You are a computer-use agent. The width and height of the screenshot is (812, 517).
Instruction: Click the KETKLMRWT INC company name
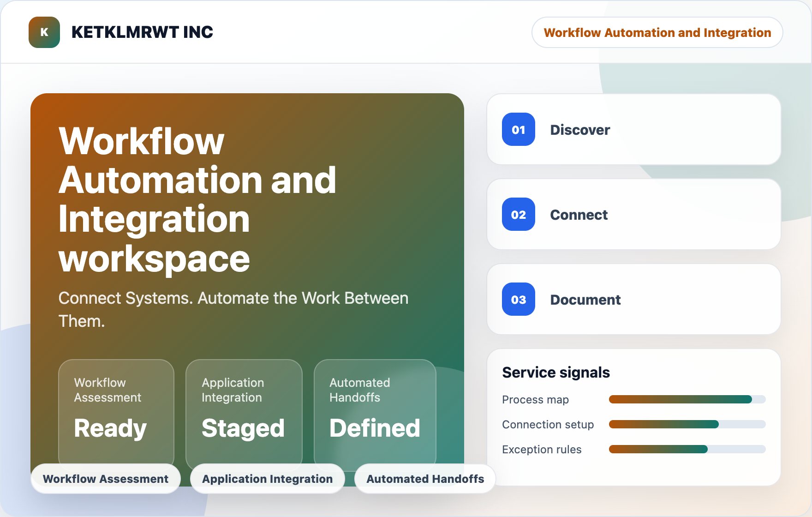point(142,32)
